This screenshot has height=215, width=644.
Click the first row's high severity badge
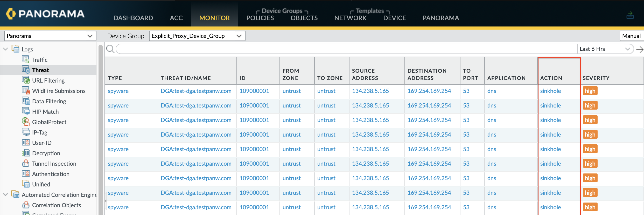590,91
